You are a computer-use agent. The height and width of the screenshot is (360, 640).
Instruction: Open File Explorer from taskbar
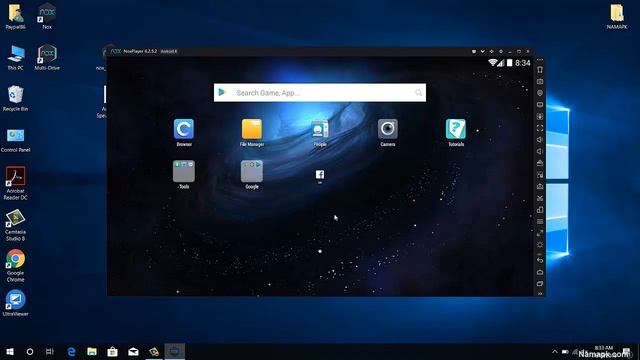(x=92, y=351)
